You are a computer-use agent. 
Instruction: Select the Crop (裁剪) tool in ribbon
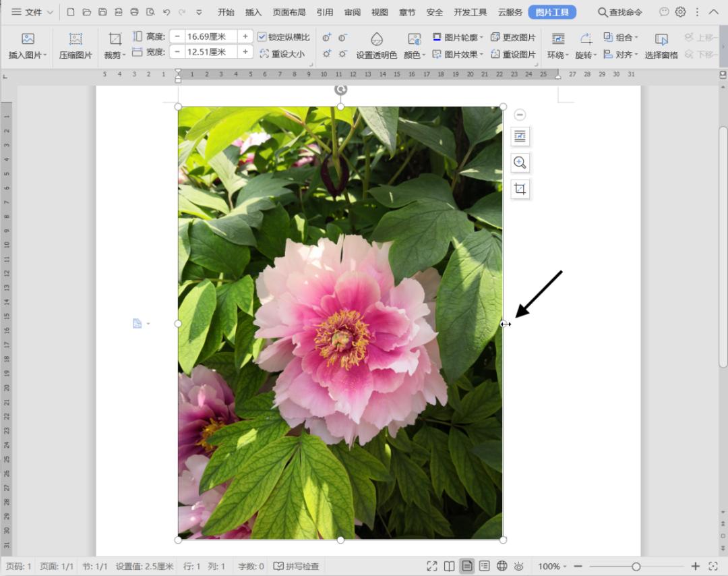coord(115,39)
